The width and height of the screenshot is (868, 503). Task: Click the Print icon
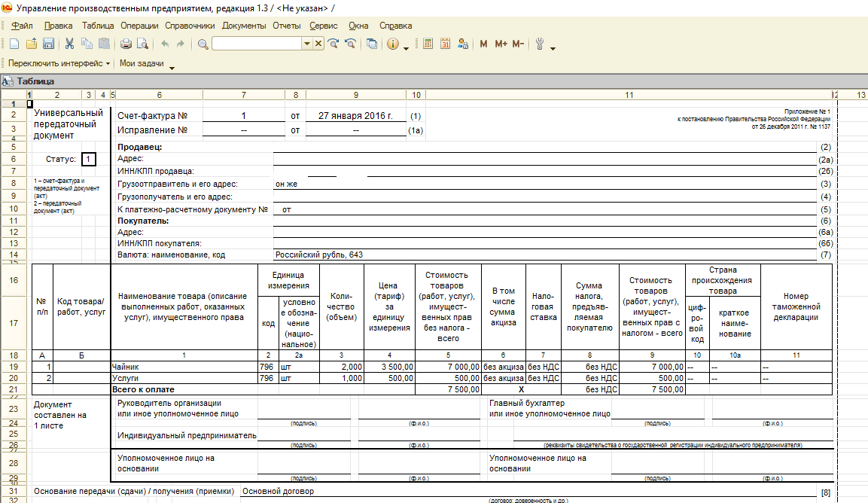point(126,44)
